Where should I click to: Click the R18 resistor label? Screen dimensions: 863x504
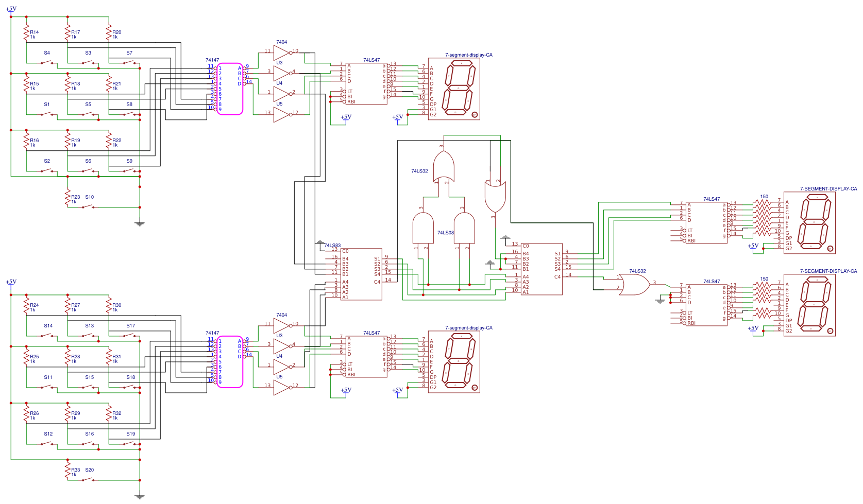pyautogui.click(x=76, y=83)
